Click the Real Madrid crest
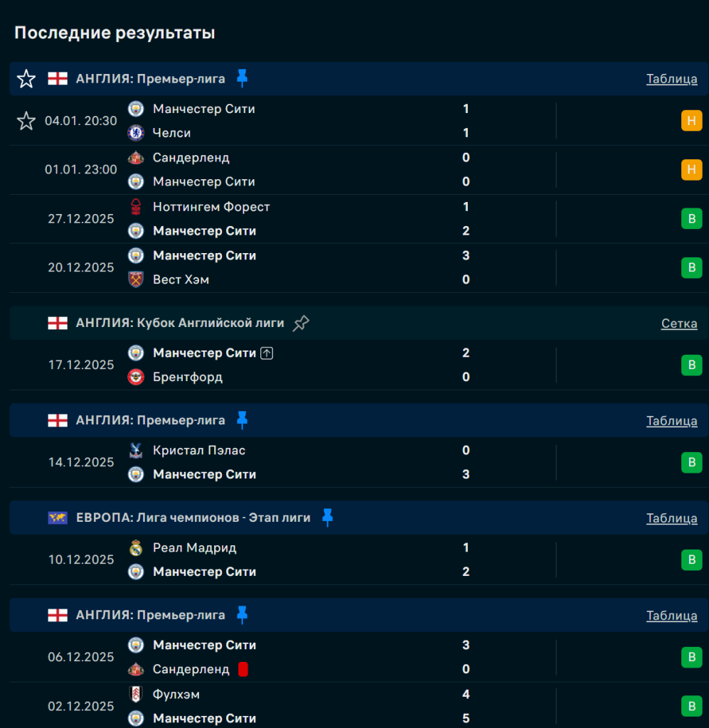This screenshot has height=728, width=709. click(136, 547)
